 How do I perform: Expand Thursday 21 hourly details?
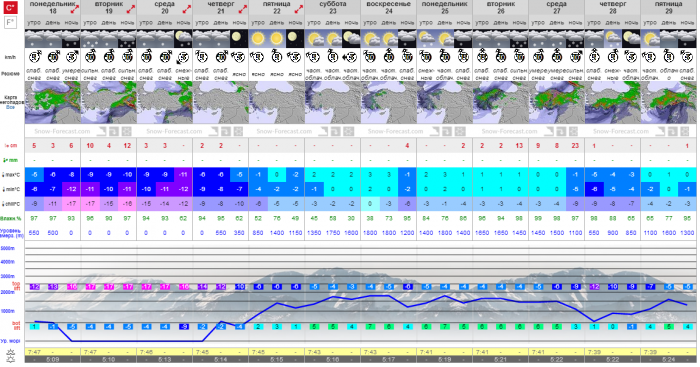(242, 9)
